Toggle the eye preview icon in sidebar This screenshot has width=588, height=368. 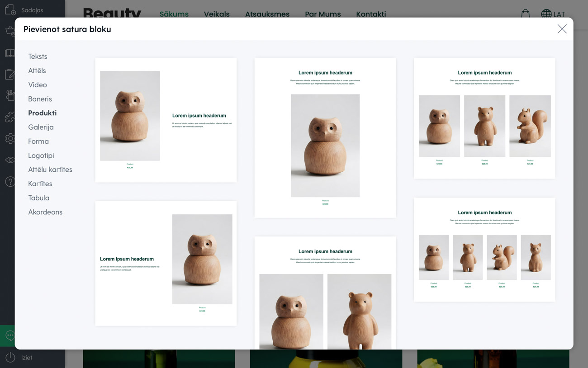point(10,160)
